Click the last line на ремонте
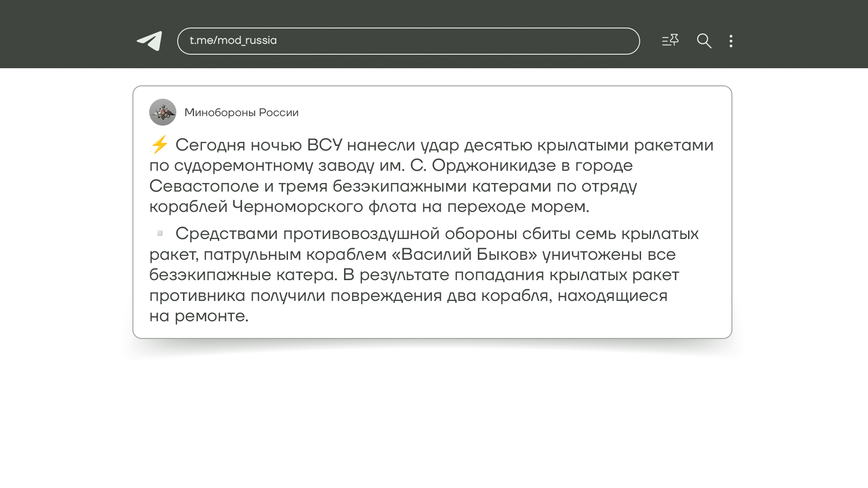The height and width of the screenshot is (488, 868). (199, 316)
